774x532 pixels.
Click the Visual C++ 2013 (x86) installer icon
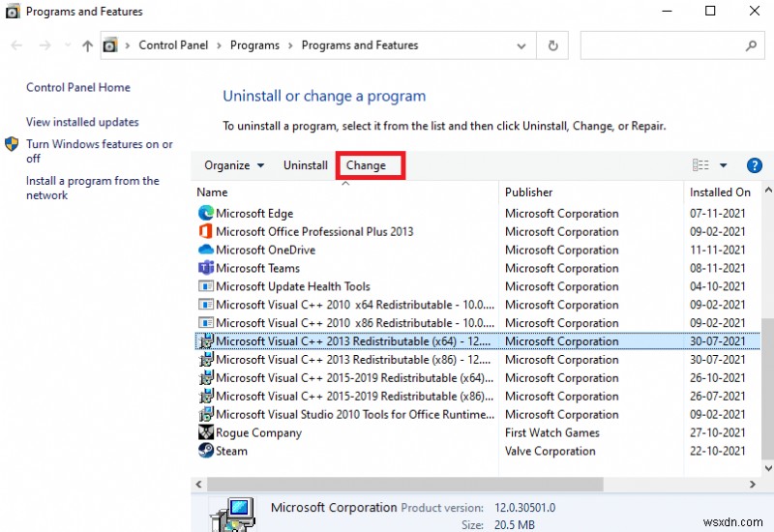(x=206, y=359)
